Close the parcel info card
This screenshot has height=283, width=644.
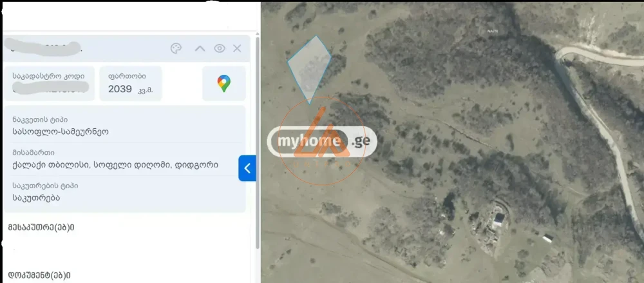pos(237,48)
